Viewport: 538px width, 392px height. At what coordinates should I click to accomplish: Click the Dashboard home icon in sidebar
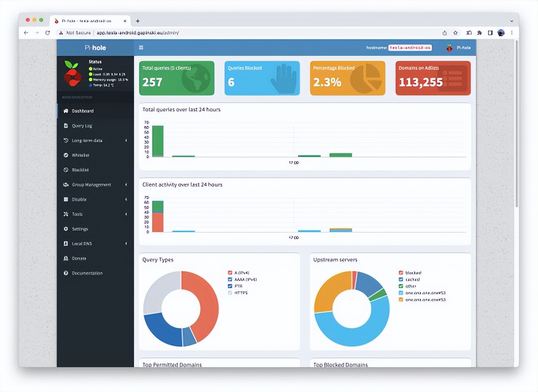click(x=66, y=111)
